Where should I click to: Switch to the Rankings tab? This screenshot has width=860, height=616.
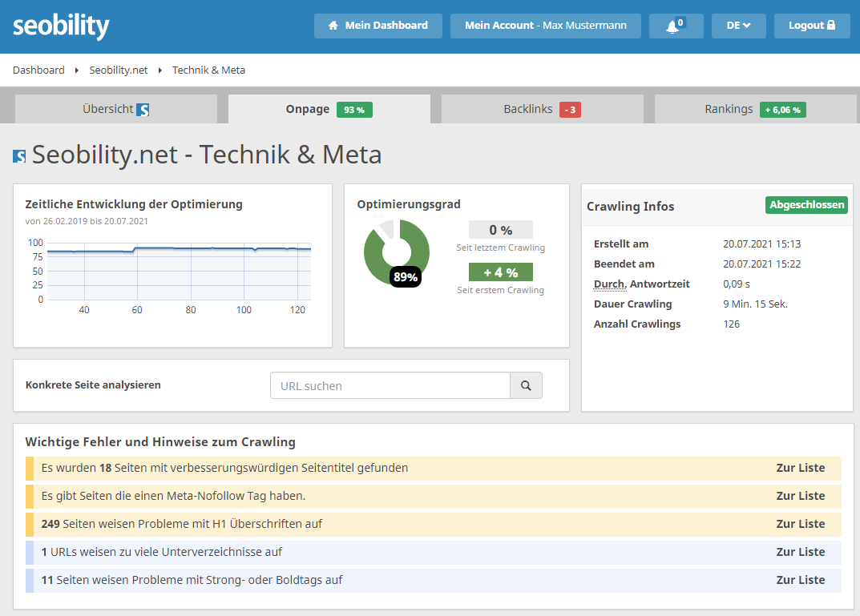pyautogui.click(x=755, y=109)
